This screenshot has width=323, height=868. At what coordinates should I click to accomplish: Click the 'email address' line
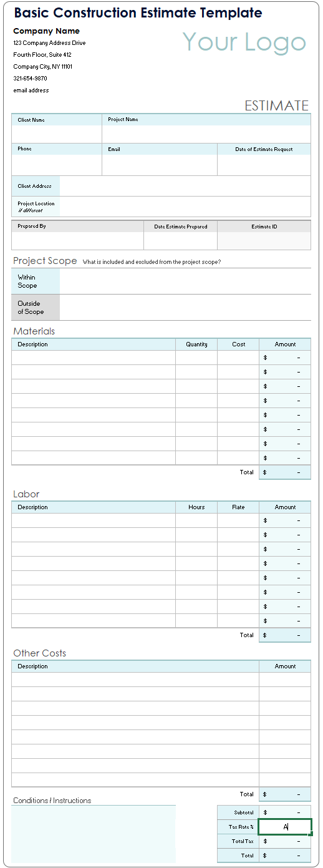coord(31,90)
